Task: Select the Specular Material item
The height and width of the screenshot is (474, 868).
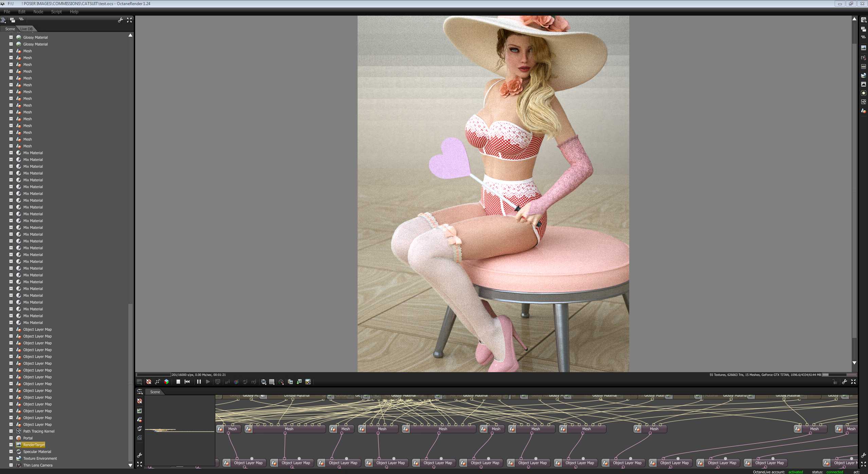Action: point(37,452)
